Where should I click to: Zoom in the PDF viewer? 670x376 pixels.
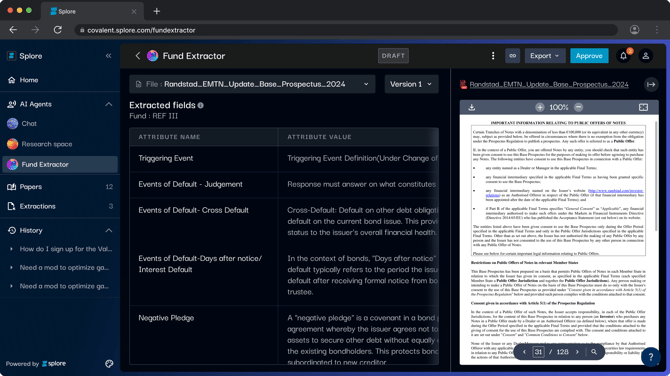click(540, 107)
